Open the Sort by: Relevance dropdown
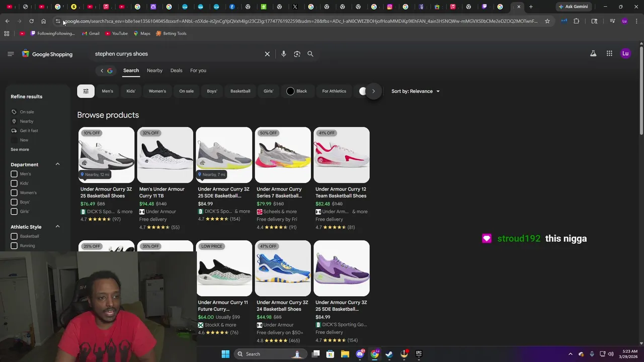Viewport: 644px width, 362px height. (416, 91)
